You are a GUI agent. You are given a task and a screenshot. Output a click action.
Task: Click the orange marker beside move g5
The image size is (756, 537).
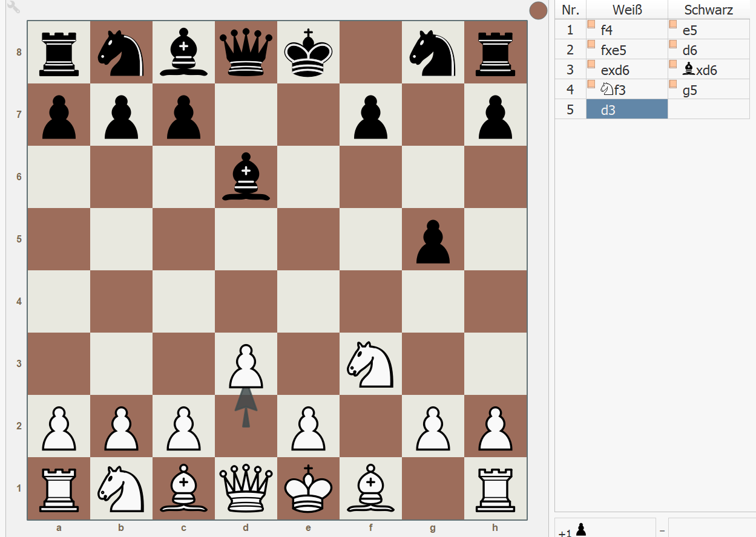pyautogui.click(x=672, y=85)
